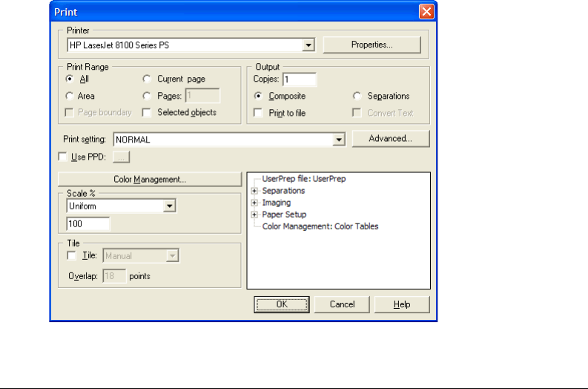This screenshot has height=389, width=588.
Task: Click the Overlap points field
Action: point(114,276)
